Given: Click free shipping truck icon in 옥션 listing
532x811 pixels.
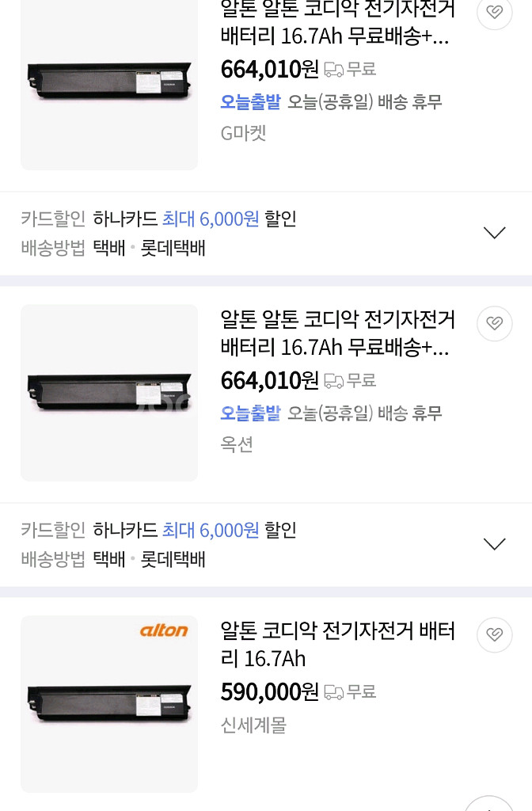Looking at the screenshot, I should click(x=333, y=381).
